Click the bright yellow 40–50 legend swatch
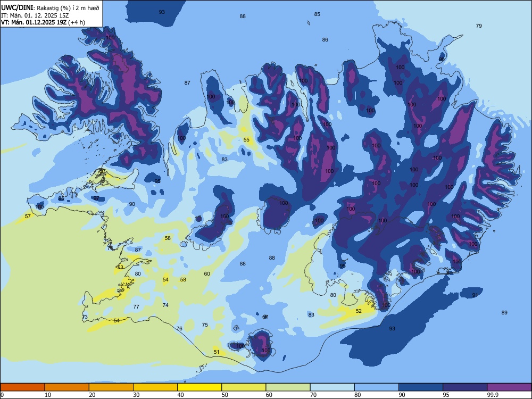Viewport: 532px width, 399px height. pyautogui.click(x=199, y=387)
